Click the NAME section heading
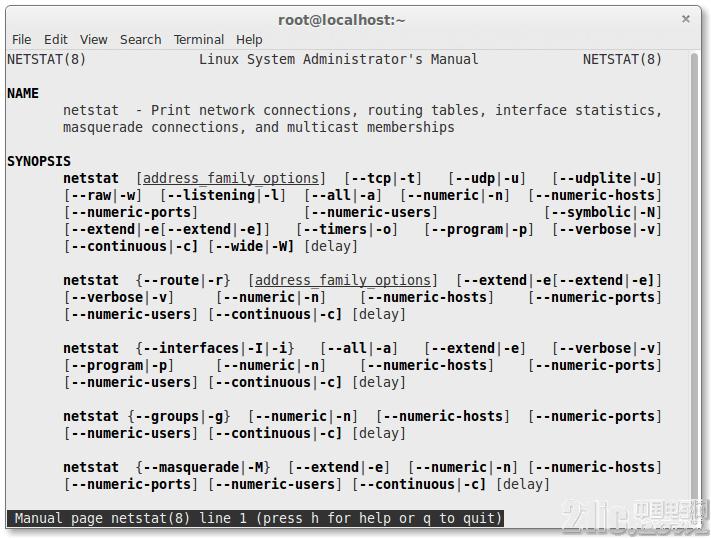Image resolution: width=711 pixels, height=538 pixels. click(x=23, y=93)
